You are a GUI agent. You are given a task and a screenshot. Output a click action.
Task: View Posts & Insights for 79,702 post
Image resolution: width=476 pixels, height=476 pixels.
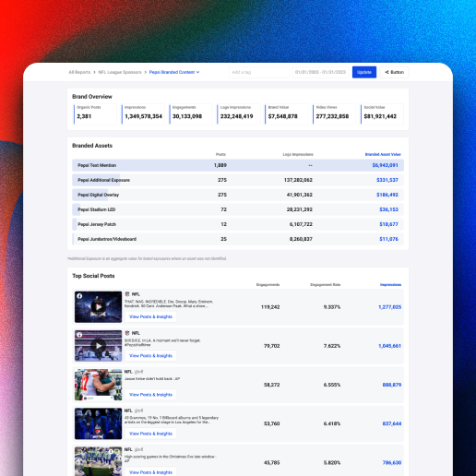click(x=150, y=356)
